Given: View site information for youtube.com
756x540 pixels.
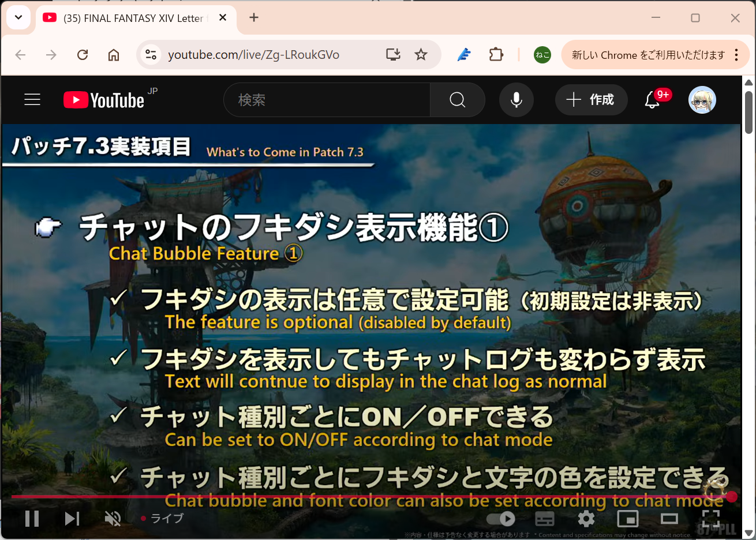Looking at the screenshot, I should (151, 55).
